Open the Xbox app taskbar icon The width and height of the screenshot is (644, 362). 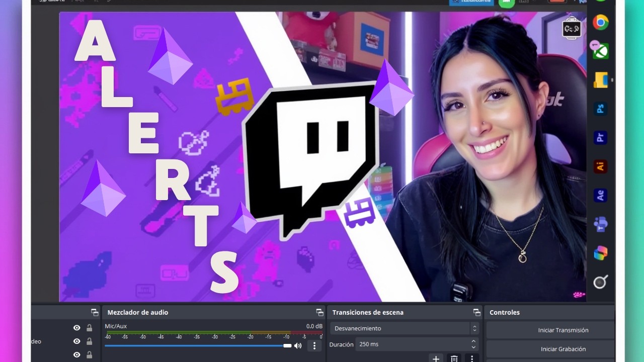click(600, 51)
